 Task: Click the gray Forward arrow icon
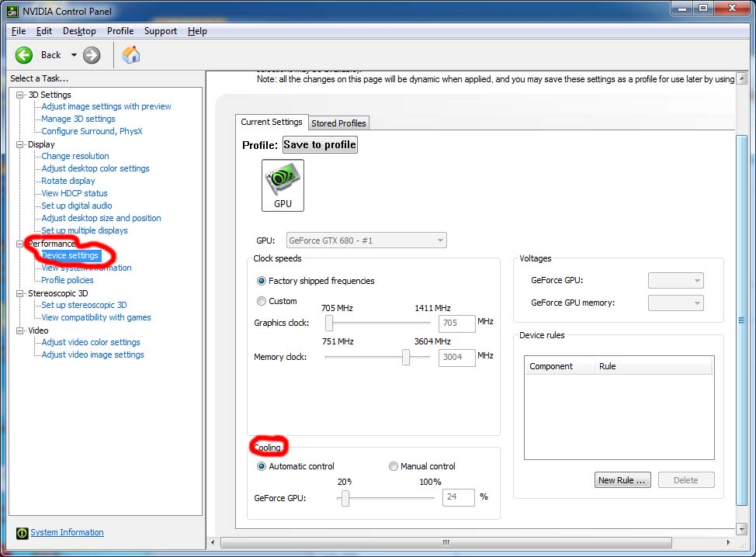coord(92,55)
